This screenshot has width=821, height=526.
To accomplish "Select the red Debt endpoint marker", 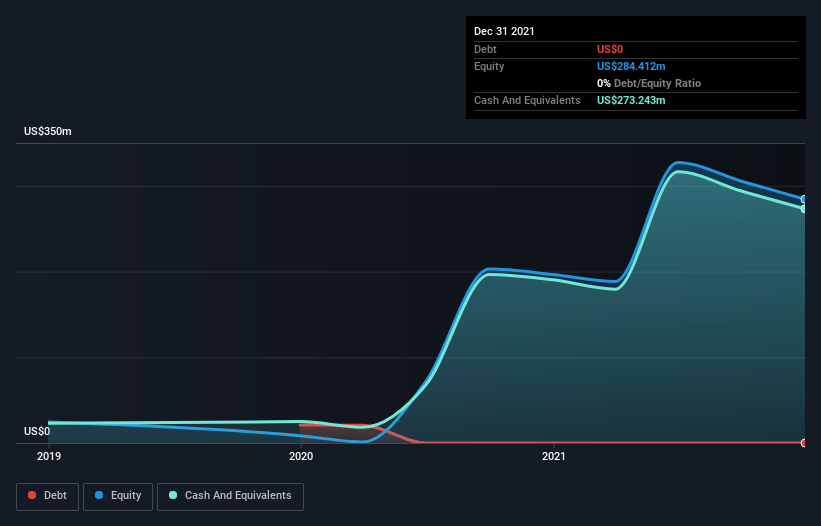I will coord(804,443).
